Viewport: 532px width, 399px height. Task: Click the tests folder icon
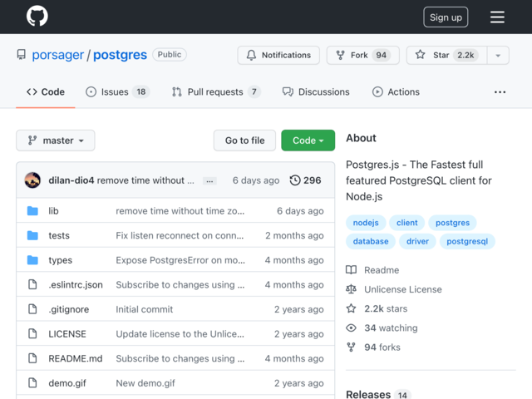(x=32, y=235)
